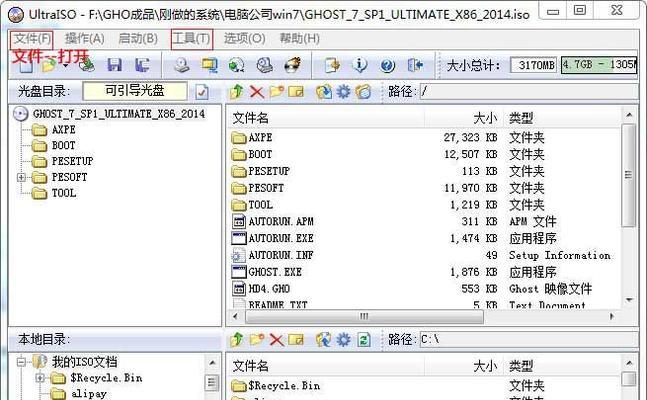Image resolution: width=647 pixels, height=400 pixels.
Task: Click gear icon in local toolbar
Action: (344, 340)
